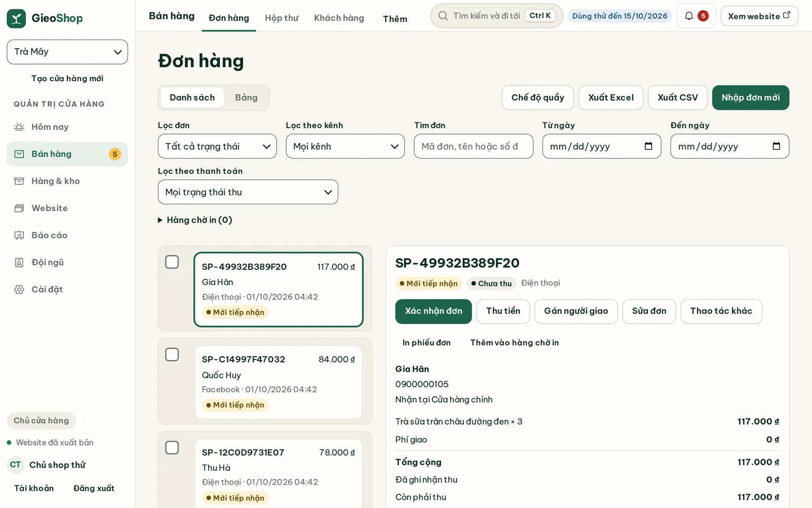The image size is (812, 508).
Task: Click the Chưa thu status badge
Action: (x=491, y=283)
